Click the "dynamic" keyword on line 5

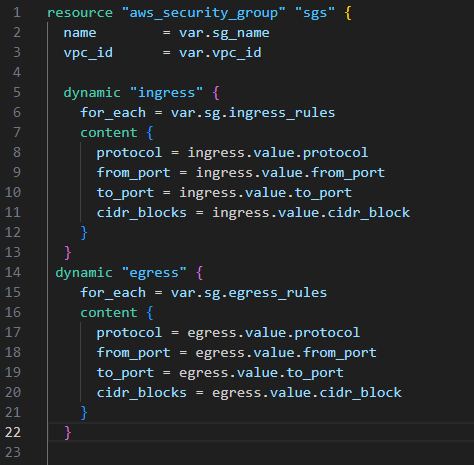tap(92, 93)
